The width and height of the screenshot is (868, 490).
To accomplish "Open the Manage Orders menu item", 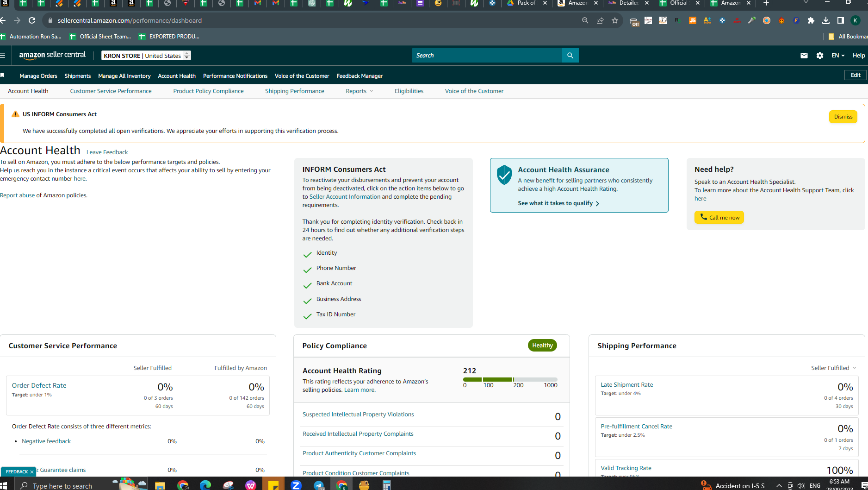I will coord(38,76).
